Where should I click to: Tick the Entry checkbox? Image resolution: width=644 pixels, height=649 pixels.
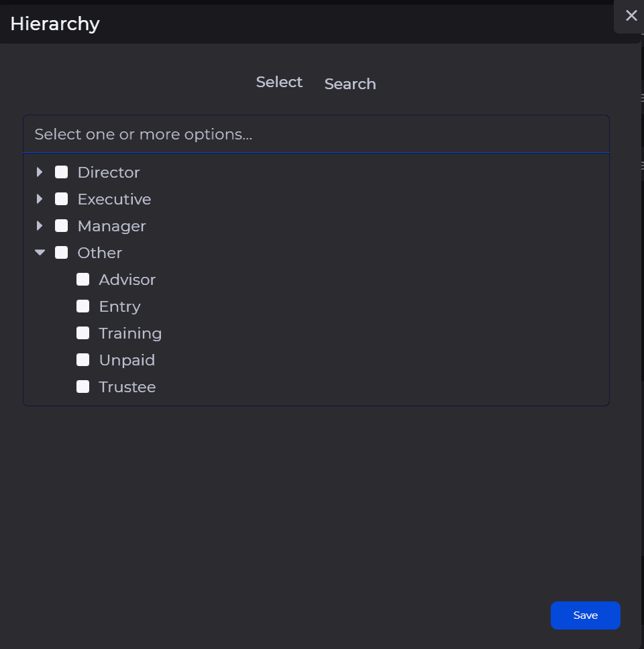(83, 306)
